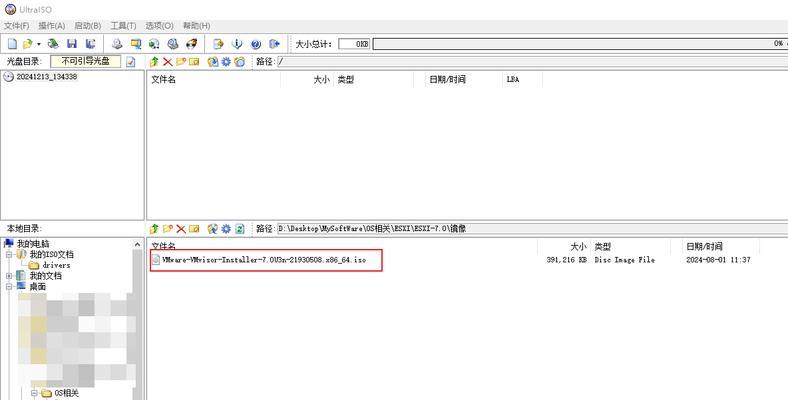The width and height of the screenshot is (788, 400).
Task: Click rename icon in 光盘目录 toolbar
Action: tap(194, 61)
